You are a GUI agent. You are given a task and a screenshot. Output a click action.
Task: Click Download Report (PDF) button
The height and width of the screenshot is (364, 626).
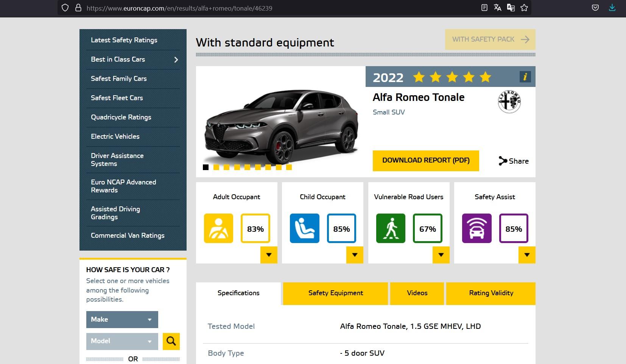(x=426, y=161)
